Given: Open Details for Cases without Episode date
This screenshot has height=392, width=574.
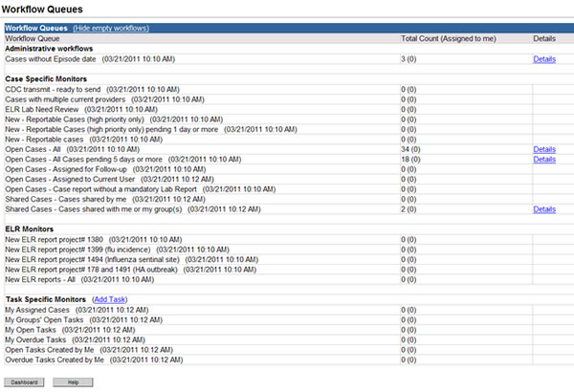Looking at the screenshot, I should (x=544, y=59).
